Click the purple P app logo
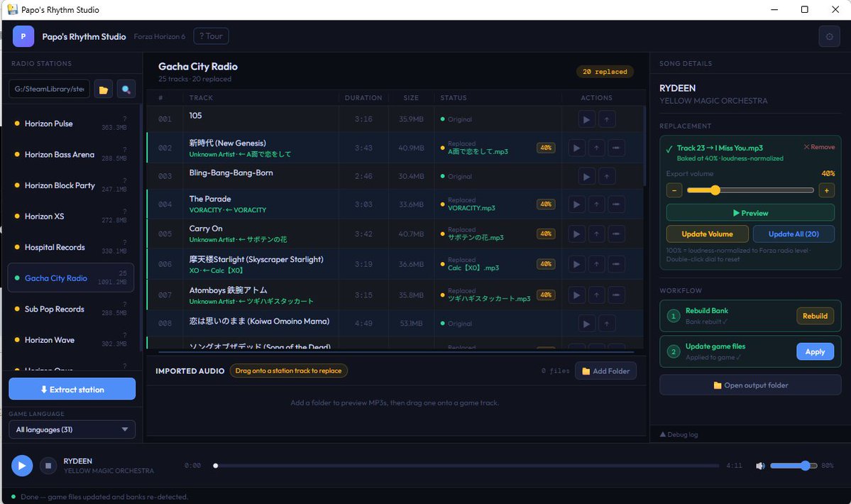Viewport: 851px width, 504px height. click(x=23, y=36)
